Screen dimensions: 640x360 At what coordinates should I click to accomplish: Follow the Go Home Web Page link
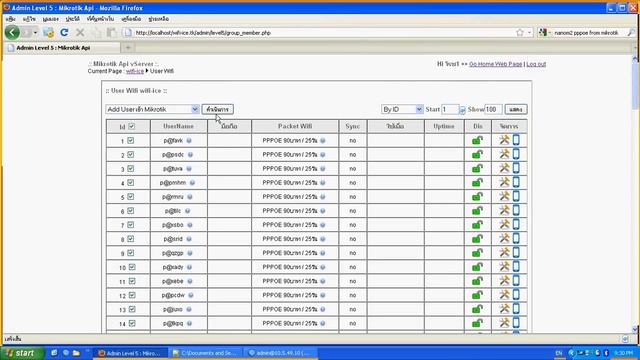[x=496, y=64]
